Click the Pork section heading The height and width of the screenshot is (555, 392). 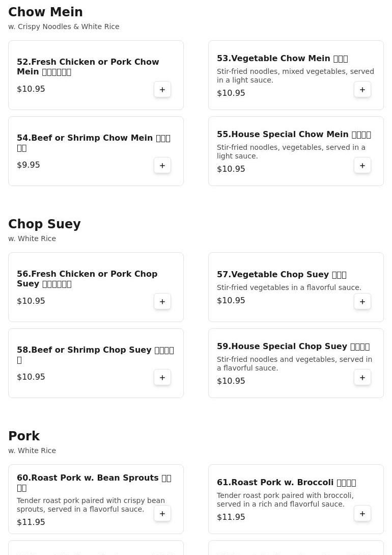[x=24, y=436]
